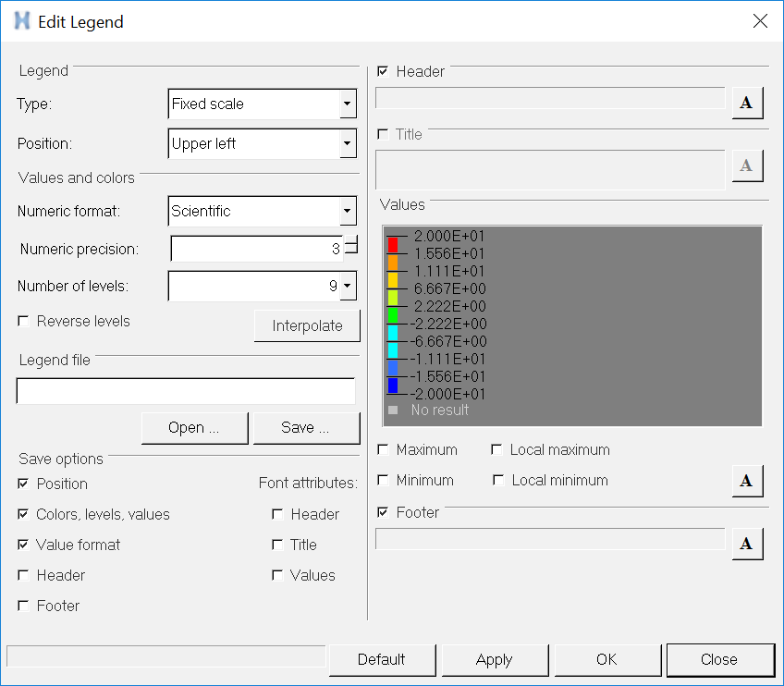Click the dark blue legend color swatch
The width and height of the screenshot is (784, 686).
click(x=392, y=386)
